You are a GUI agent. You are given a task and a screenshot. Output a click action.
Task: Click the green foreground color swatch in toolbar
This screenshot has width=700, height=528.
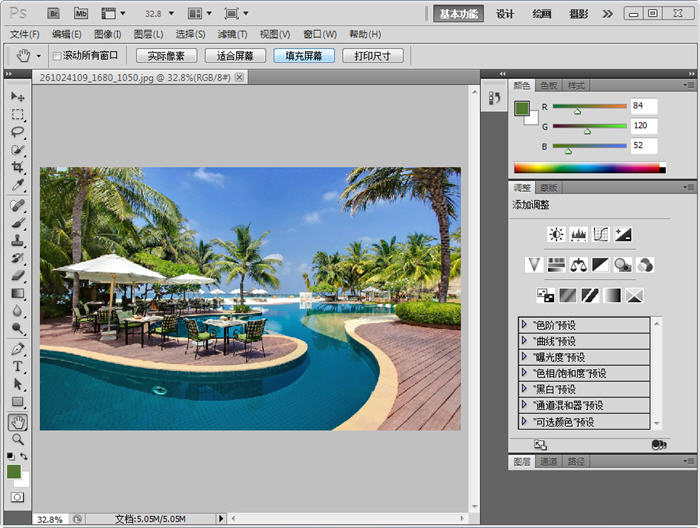(x=14, y=470)
